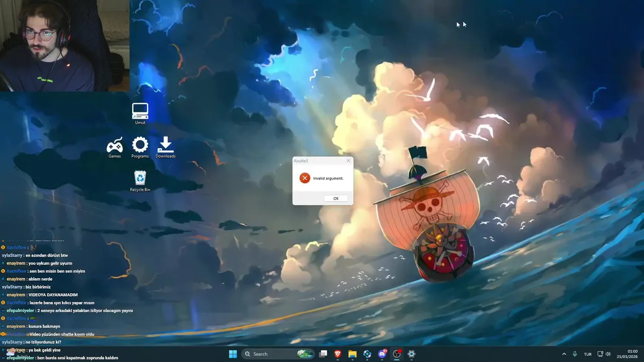Open Discord from the taskbar
Screen dimensions: 644x362
[382, 354]
